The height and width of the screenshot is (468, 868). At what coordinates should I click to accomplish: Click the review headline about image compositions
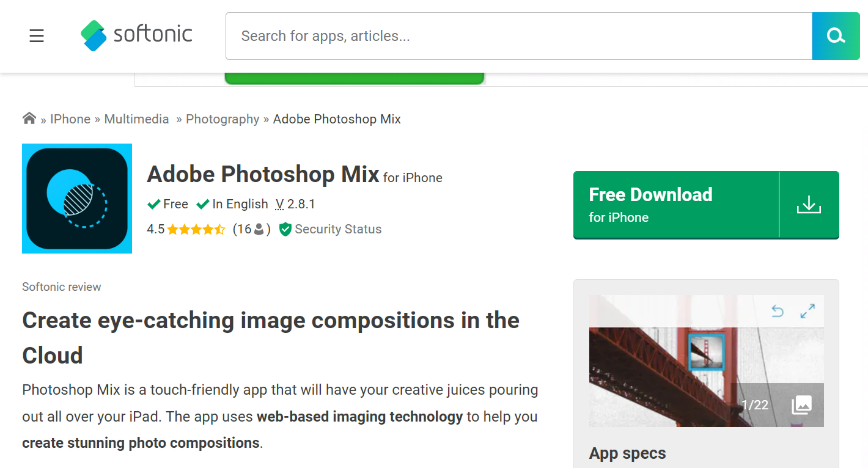click(271, 338)
